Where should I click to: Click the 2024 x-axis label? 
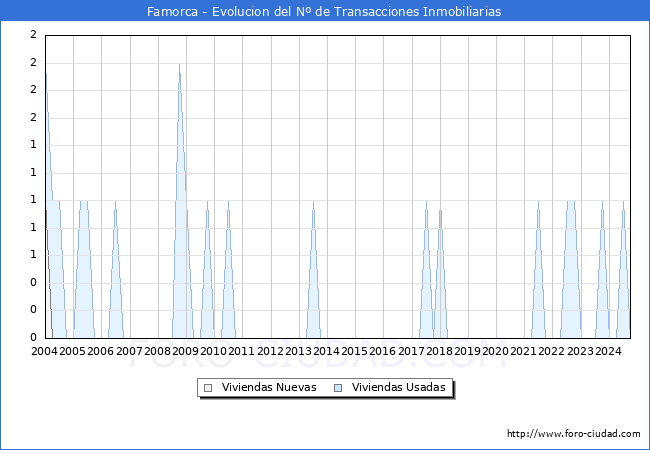point(608,351)
